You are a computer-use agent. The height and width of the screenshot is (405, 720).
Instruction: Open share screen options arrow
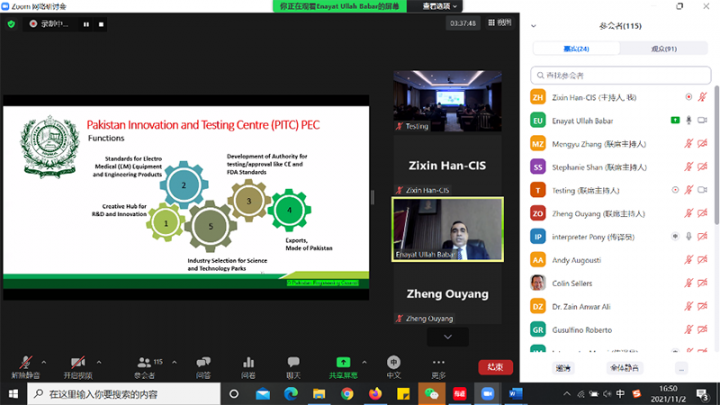click(x=365, y=362)
